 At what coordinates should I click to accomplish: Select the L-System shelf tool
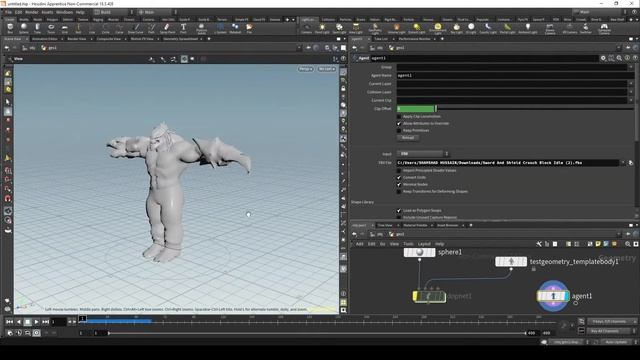(x=220, y=29)
